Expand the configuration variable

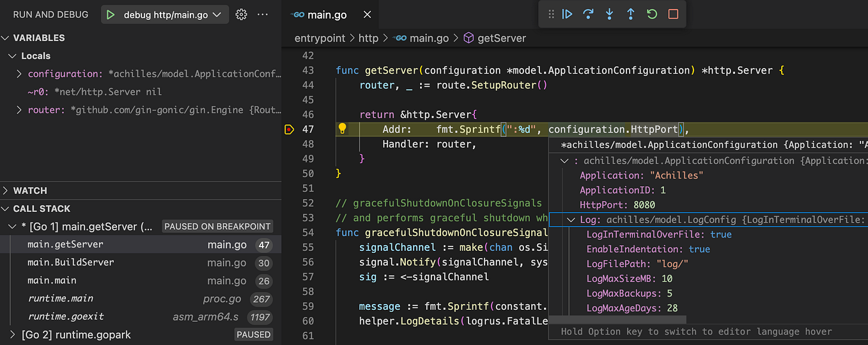(x=19, y=74)
